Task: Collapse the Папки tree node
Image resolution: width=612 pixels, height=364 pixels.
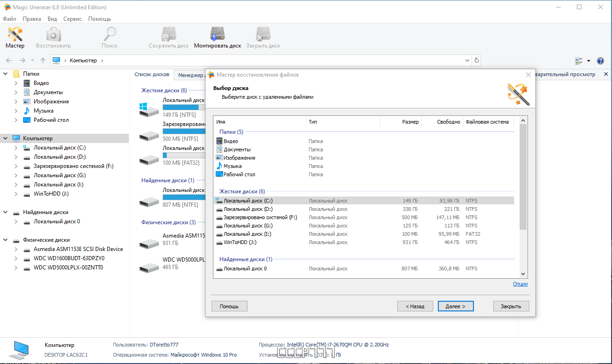Action: coord(6,74)
